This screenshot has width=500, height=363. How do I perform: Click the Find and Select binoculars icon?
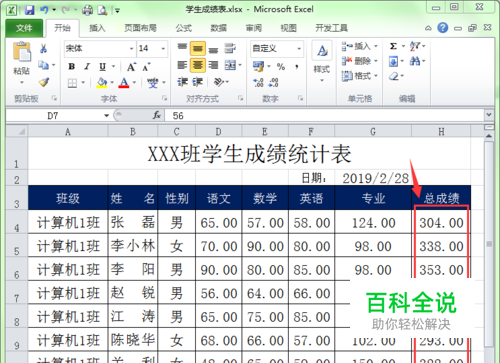pos(415,61)
